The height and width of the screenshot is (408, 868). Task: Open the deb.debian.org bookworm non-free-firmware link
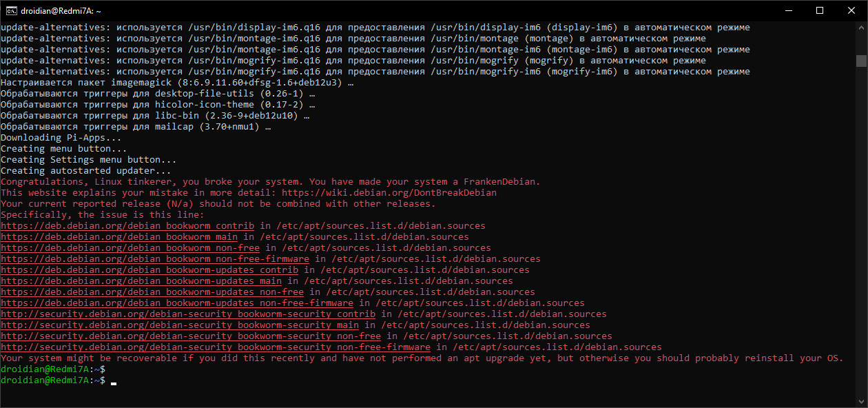[154, 259]
